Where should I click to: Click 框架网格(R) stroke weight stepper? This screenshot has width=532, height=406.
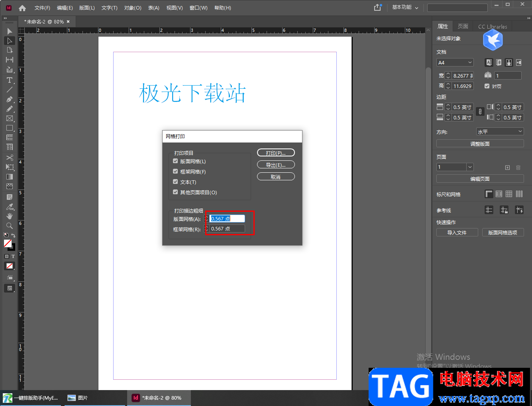pos(206,229)
